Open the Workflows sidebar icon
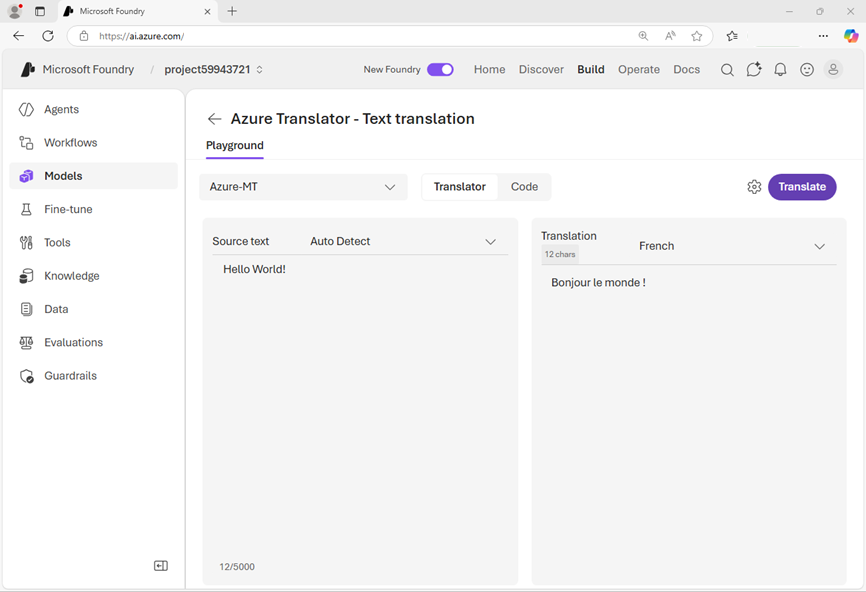866x592 pixels. click(x=26, y=142)
